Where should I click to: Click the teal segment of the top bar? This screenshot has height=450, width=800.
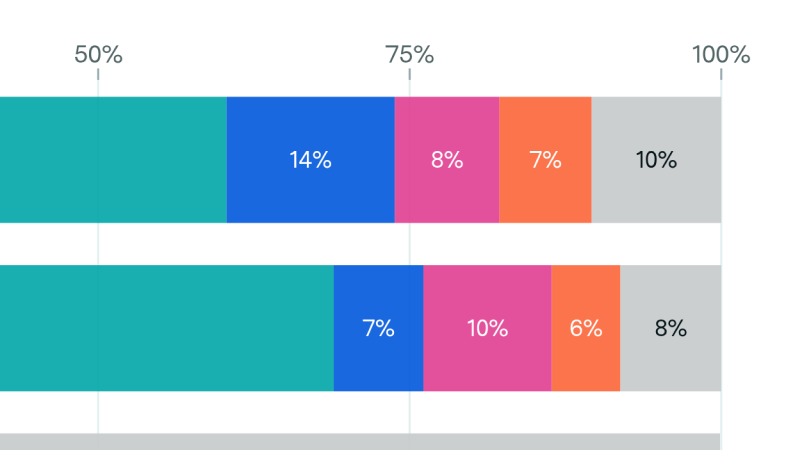(x=113, y=159)
